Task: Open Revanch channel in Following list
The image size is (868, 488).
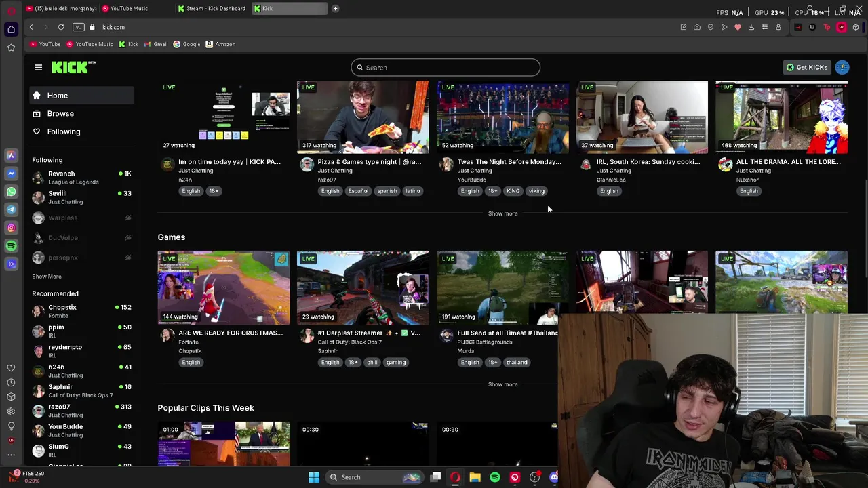Action: pyautogui.click(x=81, y=178)
